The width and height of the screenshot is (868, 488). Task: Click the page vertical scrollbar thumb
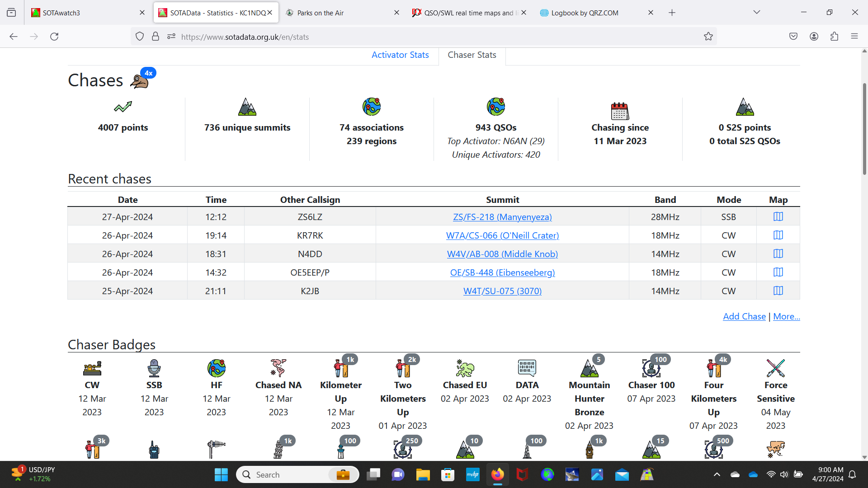tap(864, 129)
